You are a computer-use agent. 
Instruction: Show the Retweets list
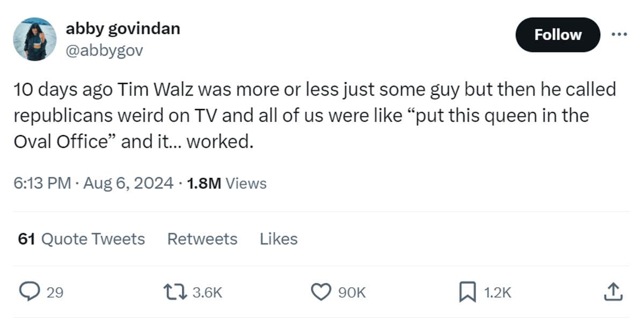point(202,238)
